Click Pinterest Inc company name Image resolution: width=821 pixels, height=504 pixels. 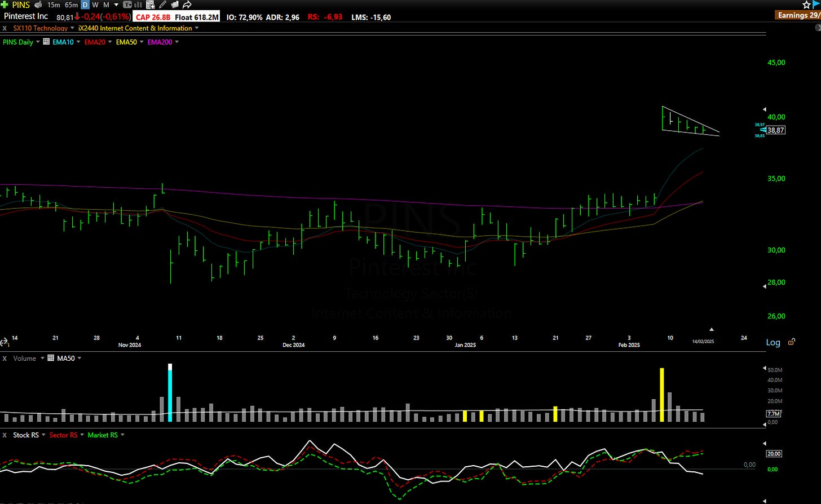click(x=26, y=16)
